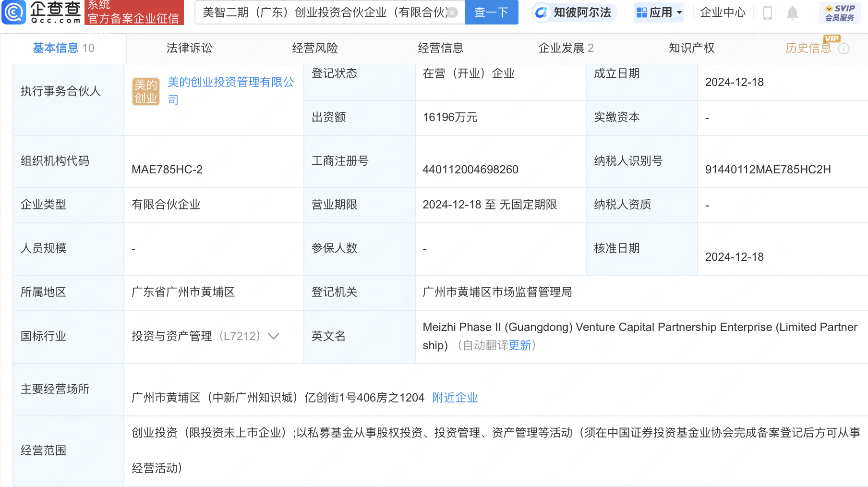Switch to the 企业发展 tab
The height and width of the screenshot is (487, 868).
566,48
